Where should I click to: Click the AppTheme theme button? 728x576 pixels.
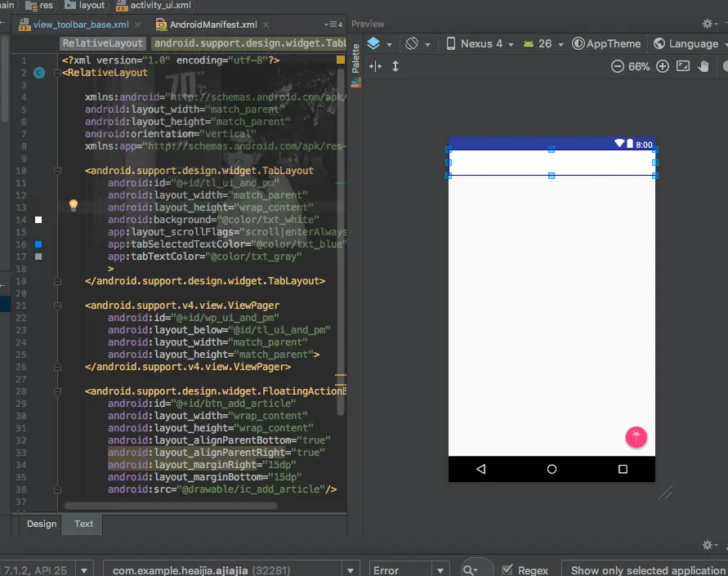pyautogui.click(x=606, y=44)
